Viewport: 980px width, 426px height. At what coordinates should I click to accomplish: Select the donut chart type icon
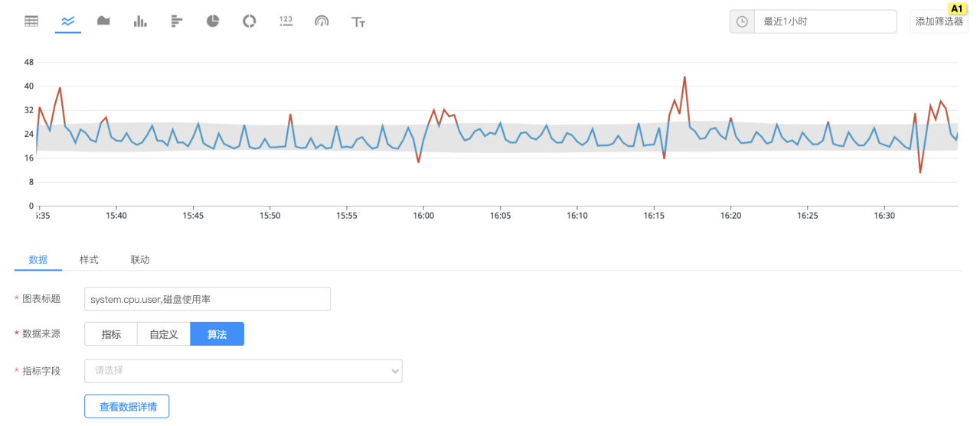tap(250, 21)
